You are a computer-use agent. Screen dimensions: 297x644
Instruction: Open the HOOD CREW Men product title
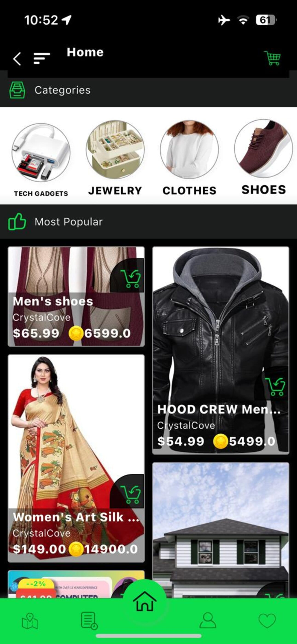pos(219,409)
